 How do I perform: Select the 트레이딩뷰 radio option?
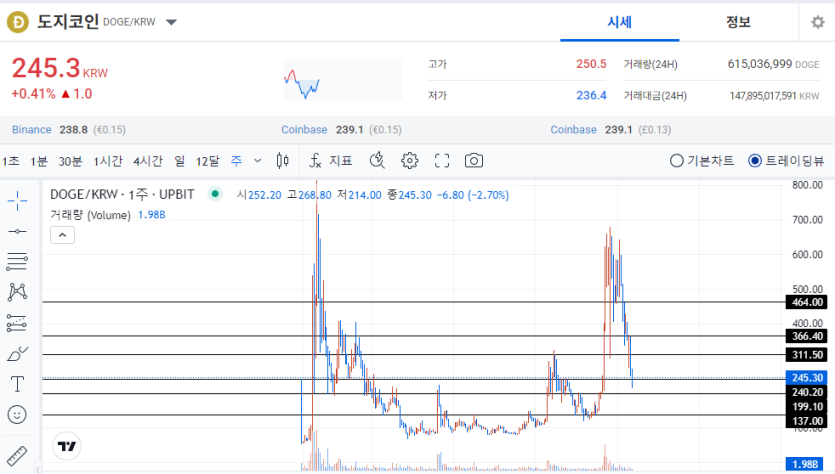[x=785, y=161]
